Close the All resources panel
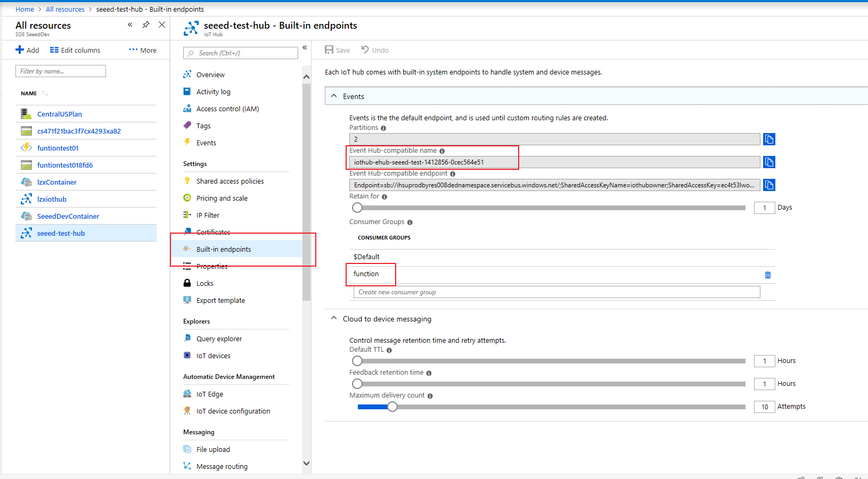This screenshot has height=479, width=868. [162, 24]
